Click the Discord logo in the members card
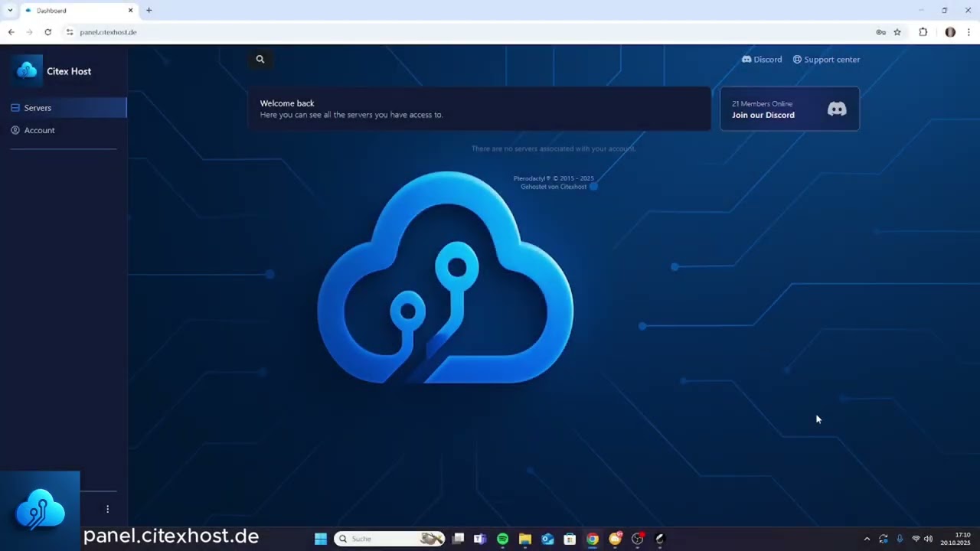Screen dimensions: 980x551 837,109
